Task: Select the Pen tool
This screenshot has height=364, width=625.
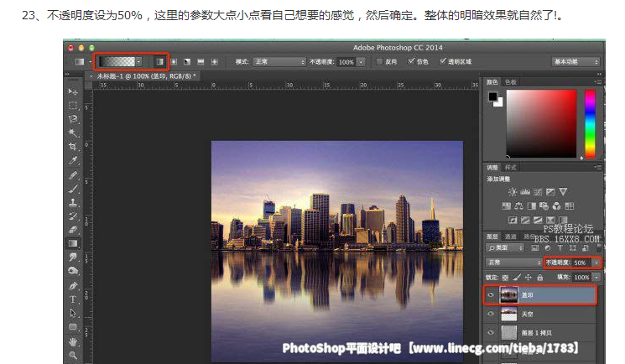Action: (x=73, y=286)
